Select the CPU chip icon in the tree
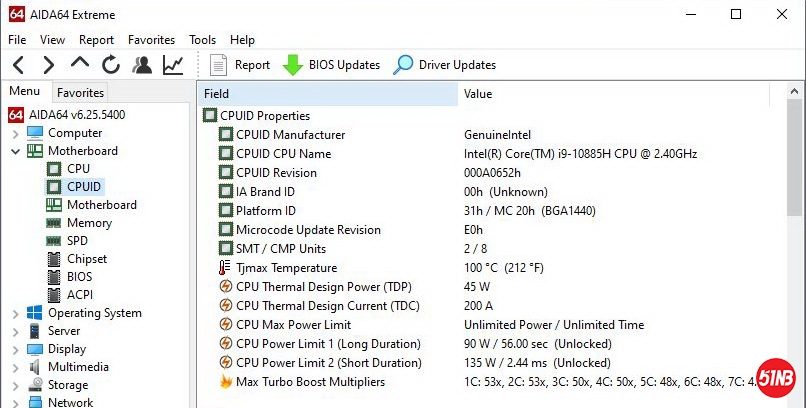806x408 pixels. click(x=54, y=169)
